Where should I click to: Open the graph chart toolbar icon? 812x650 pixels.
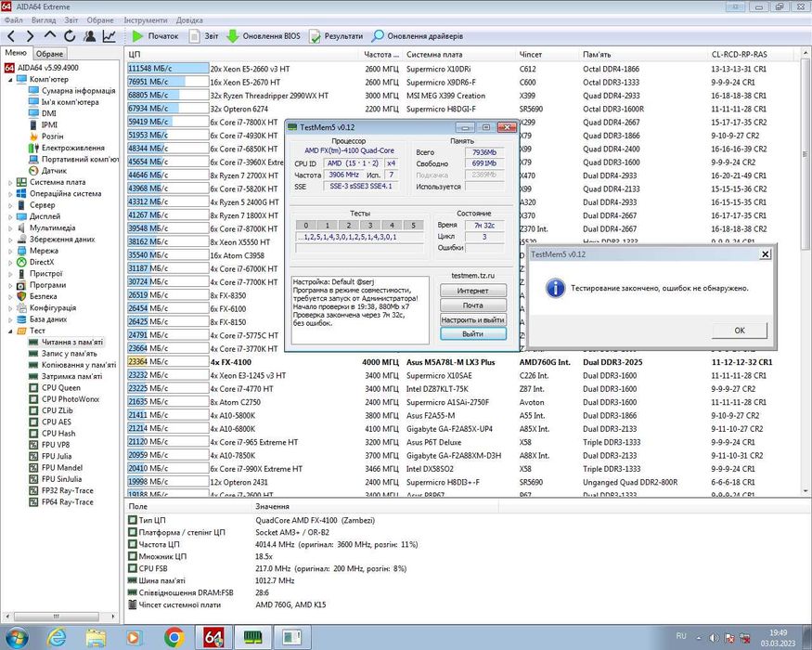click(110, 36)
